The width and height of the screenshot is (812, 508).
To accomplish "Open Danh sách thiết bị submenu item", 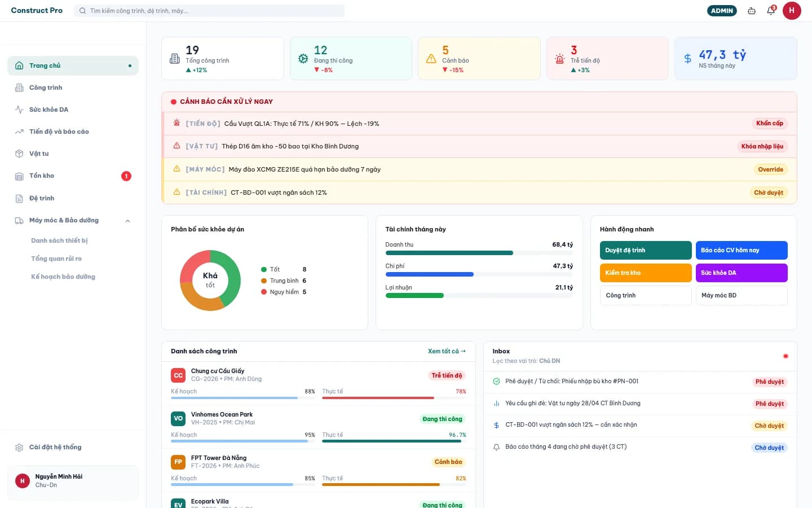I will [59, 240].
